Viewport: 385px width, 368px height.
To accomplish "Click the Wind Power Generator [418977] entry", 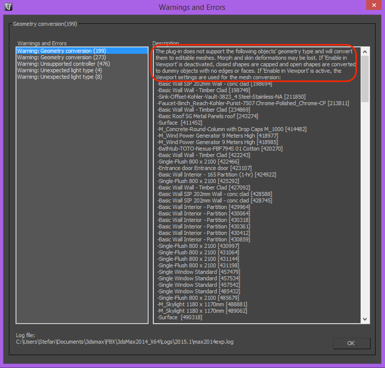I will (218, 136).
